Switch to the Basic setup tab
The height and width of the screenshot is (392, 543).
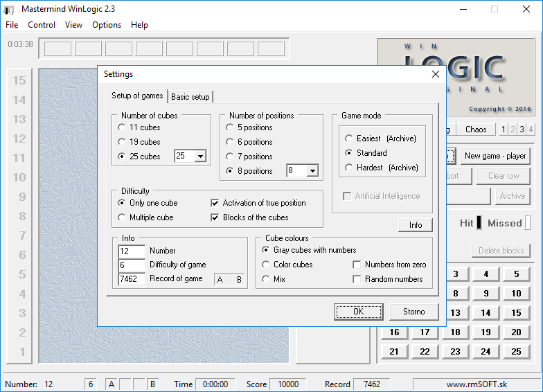190,97
